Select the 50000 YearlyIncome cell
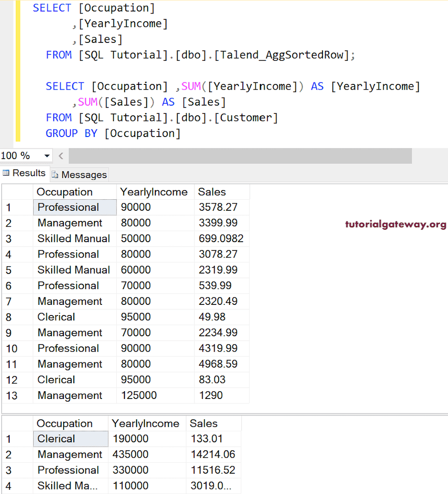Image resolution: width=448 pixels, height=494 pixels. (155, 238)
